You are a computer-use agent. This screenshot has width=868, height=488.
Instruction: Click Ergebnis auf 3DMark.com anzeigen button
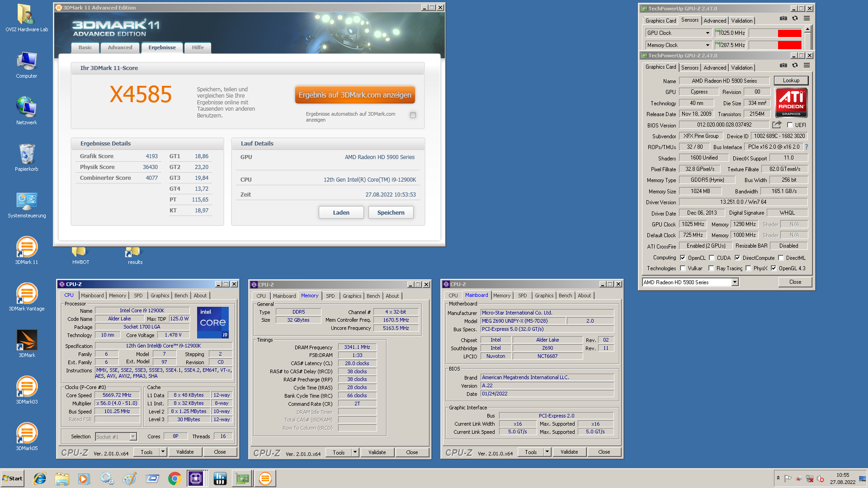355,95
